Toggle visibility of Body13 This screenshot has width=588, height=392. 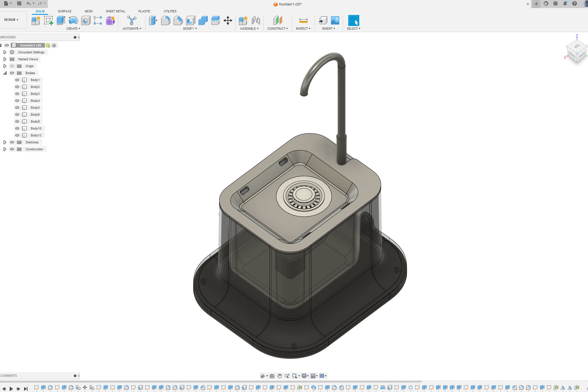pos(17,135)
